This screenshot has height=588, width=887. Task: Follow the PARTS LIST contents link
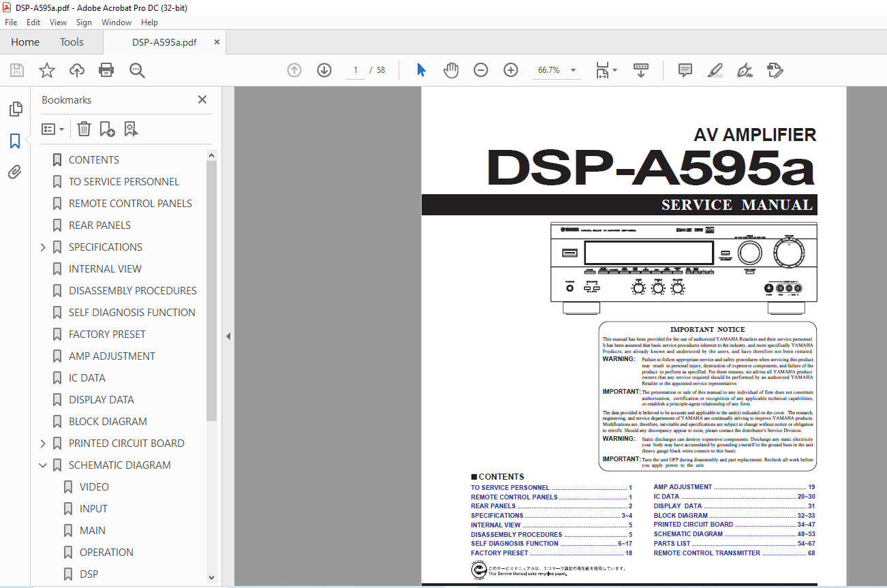coord(734,544)
